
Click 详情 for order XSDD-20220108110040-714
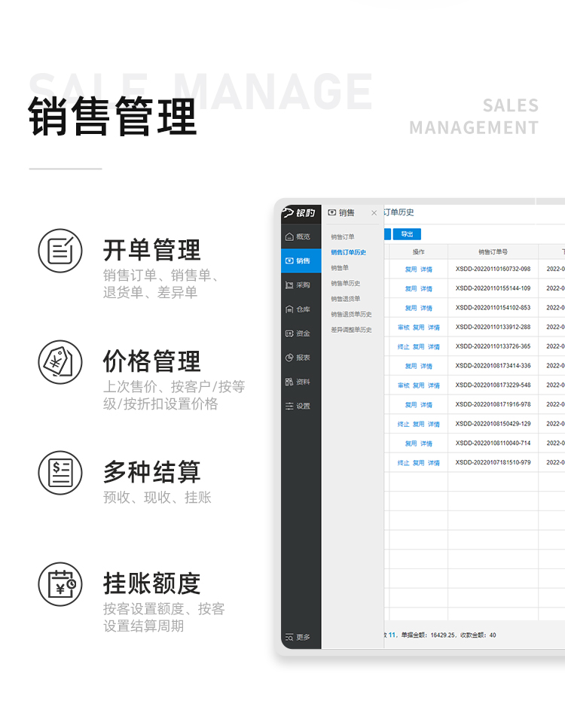click(x=426, y=443)
